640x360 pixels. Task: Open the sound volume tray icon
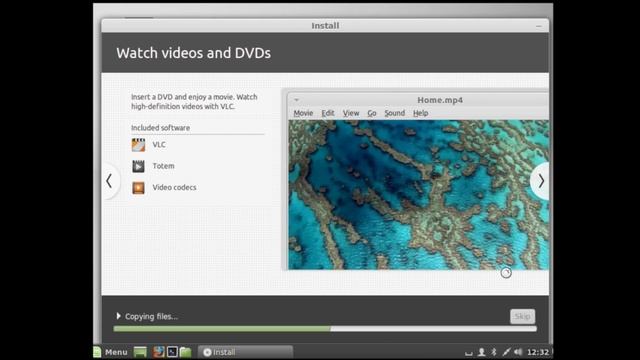[518, 352]
